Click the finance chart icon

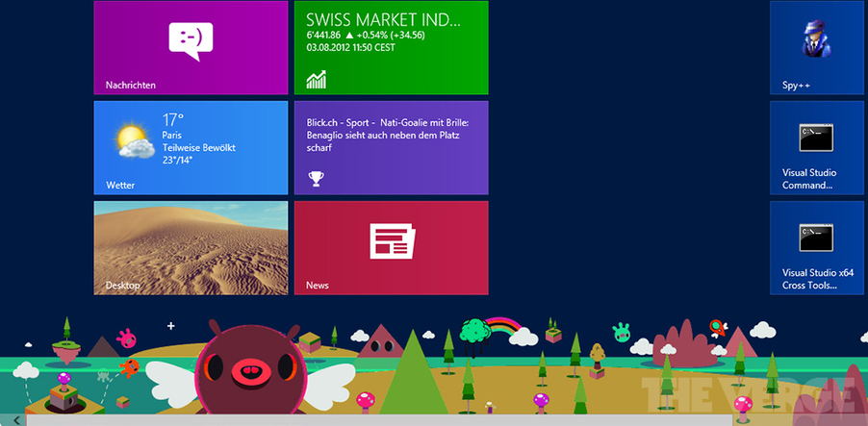(317, 80)
